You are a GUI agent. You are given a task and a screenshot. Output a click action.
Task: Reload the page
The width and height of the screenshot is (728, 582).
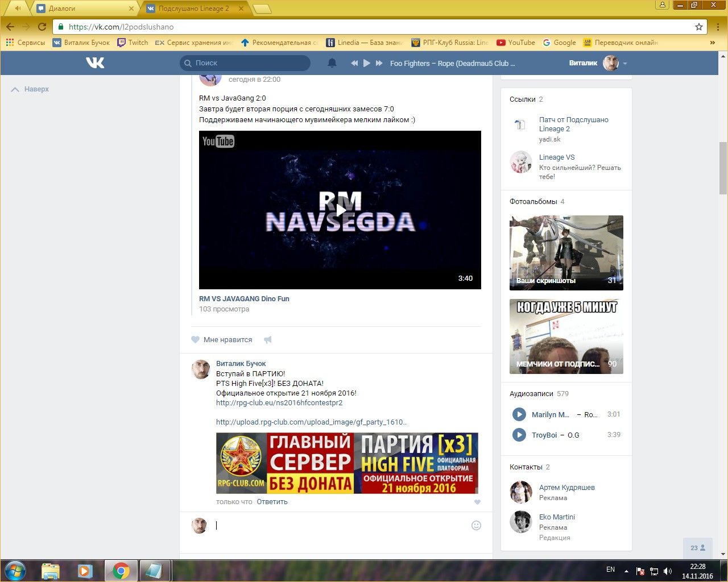[42, 27]
